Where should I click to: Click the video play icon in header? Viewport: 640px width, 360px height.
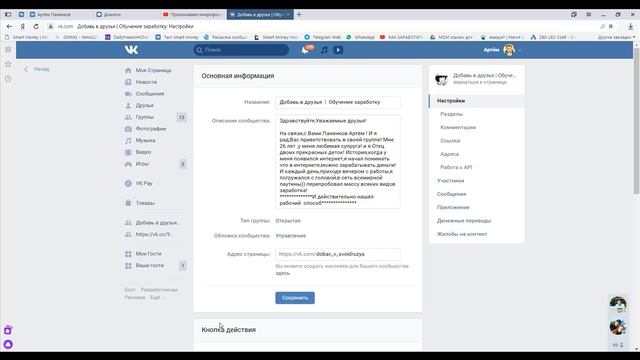coord(338,50)
